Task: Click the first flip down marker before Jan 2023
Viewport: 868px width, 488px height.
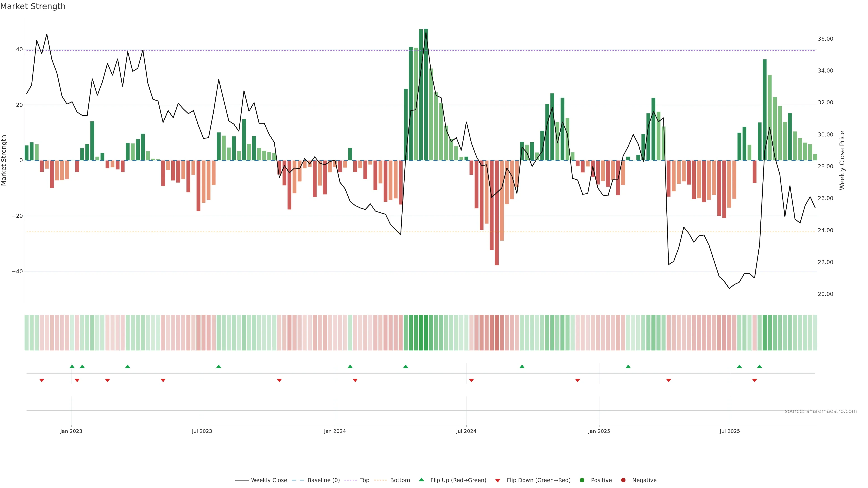Action: pos(42,380)
